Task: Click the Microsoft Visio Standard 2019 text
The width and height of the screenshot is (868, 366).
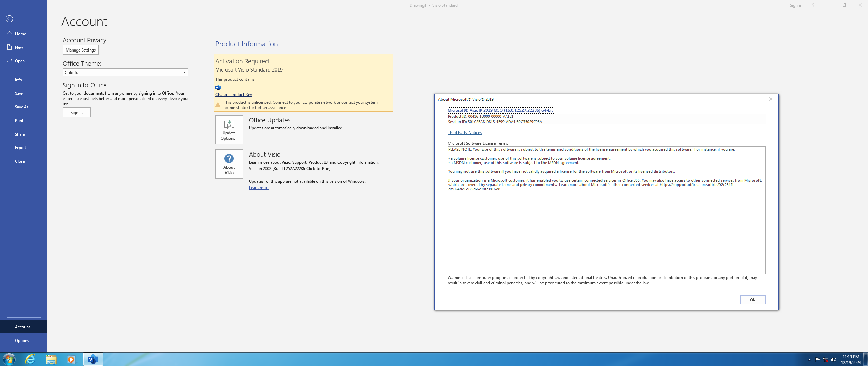Action: click(249, 69)
